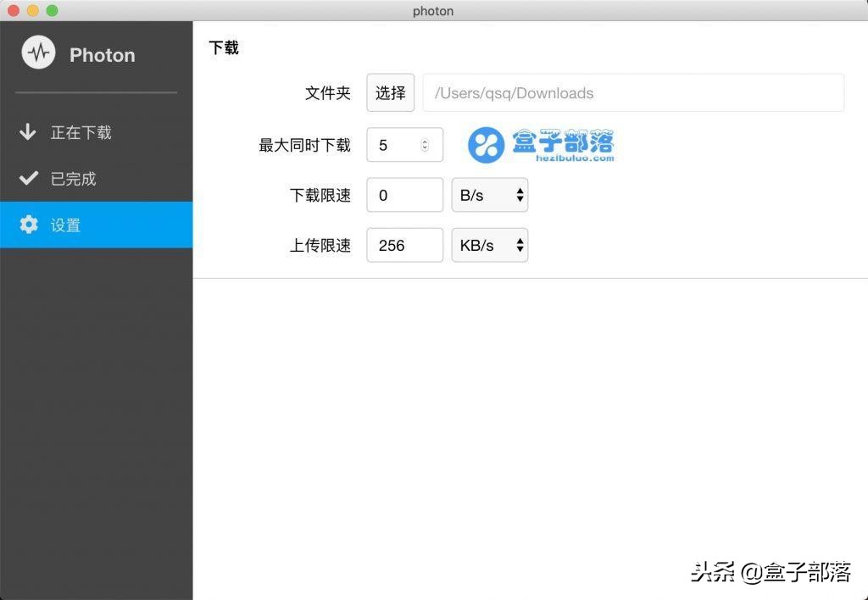Screen dimensions: 868x600
Task: Click the checkmark icon next to 已完成
Action: [29, 179]
